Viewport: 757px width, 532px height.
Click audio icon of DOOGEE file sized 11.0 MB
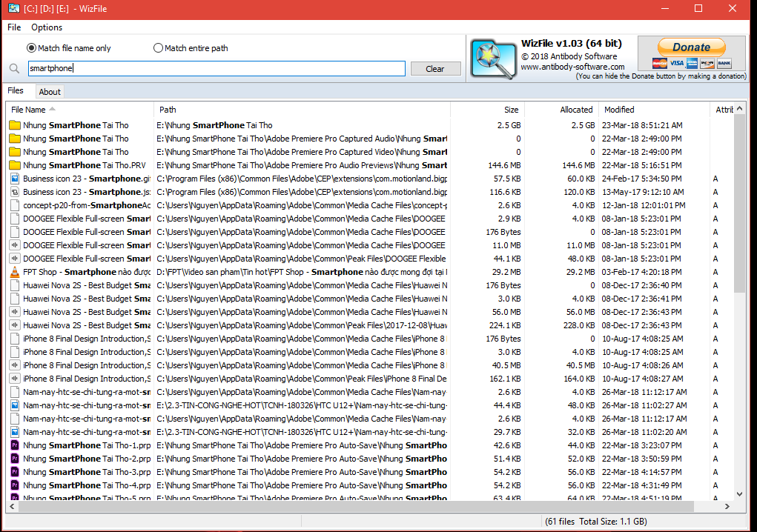(15, 245)
